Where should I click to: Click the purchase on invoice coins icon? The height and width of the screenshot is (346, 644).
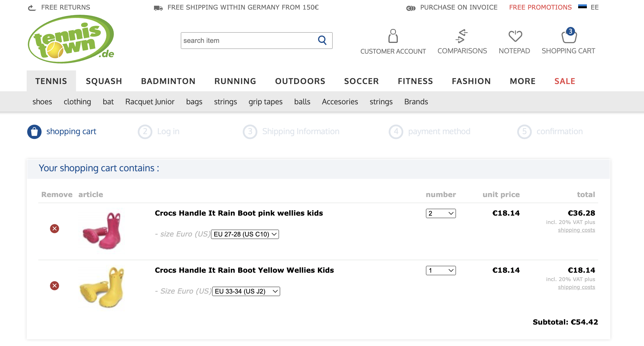pos(411,8)
